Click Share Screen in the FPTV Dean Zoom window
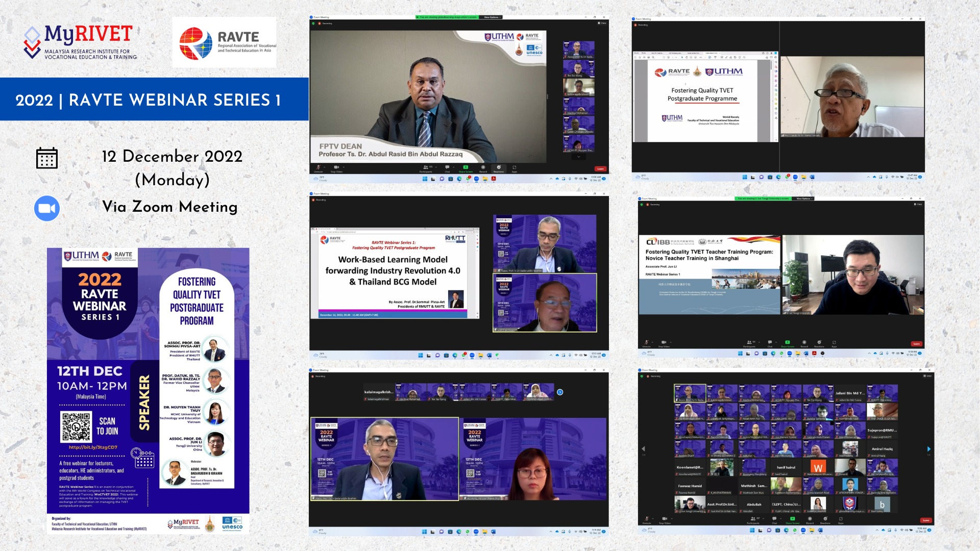Image resolution: width=980 pixels, height=551 pixels. tap(465, 168)
